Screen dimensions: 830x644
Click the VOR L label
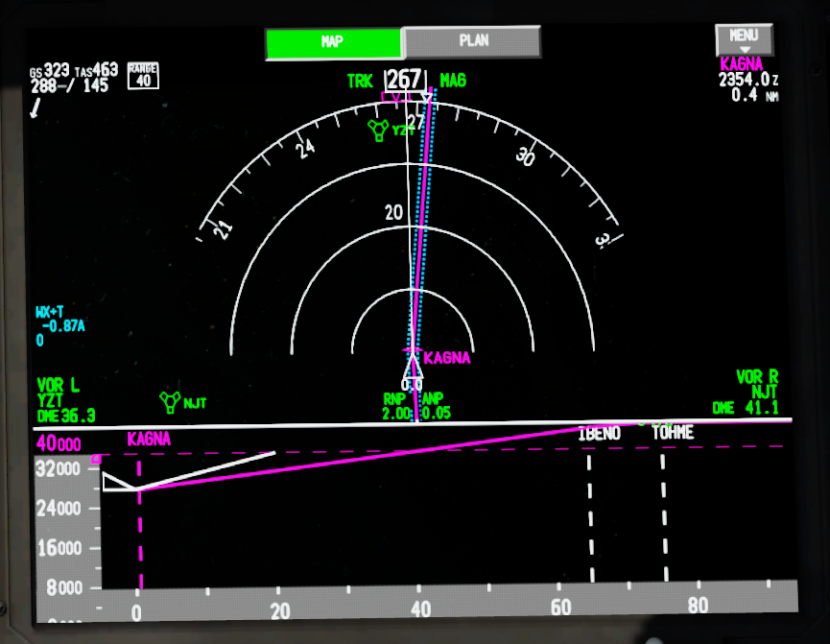[x=59, y=385]
